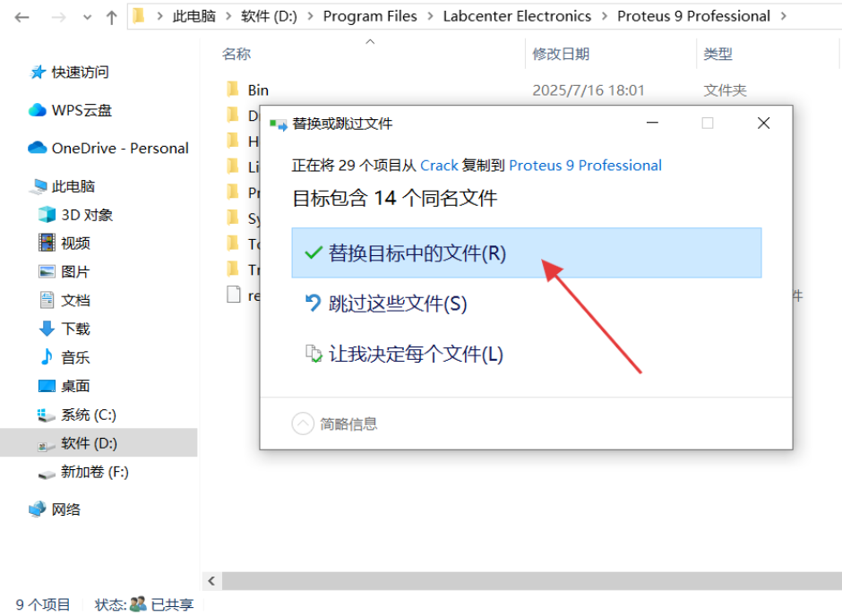Open 桌面 in sidebar
The image size is (842, 616).
click(x=76, y=386)
